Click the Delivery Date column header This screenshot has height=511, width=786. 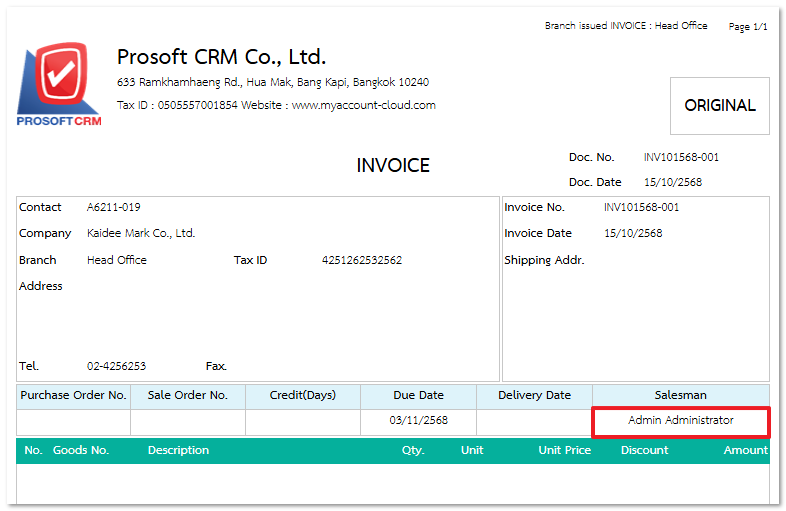[534, 395]
